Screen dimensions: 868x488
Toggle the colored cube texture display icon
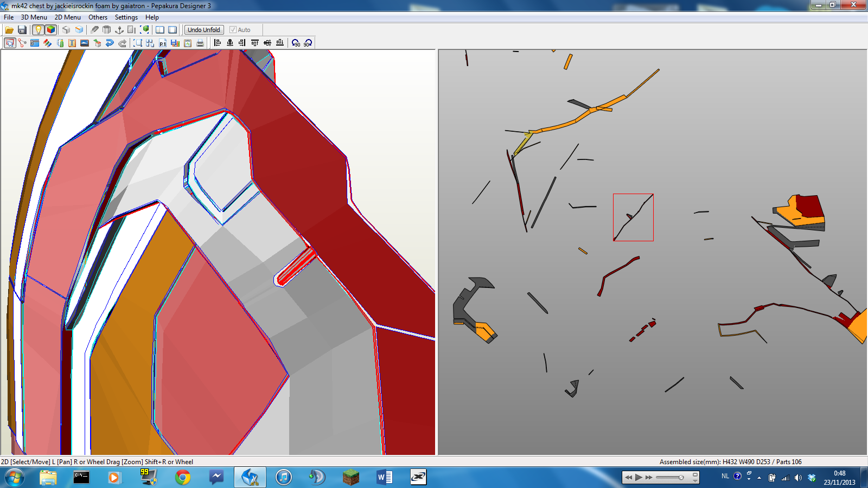[51, 30]
